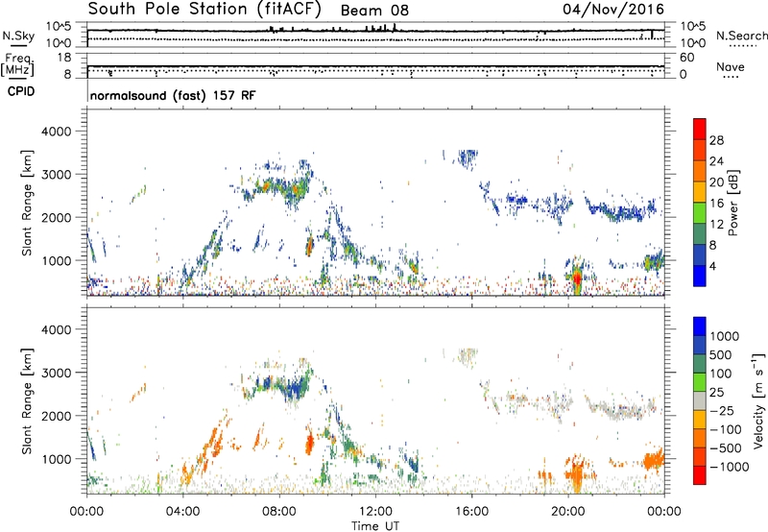The image size is (768, 532).
Task: Click the 2000 km tick of velocity panel
Action: pyautogui.click(x=56, y=416)
